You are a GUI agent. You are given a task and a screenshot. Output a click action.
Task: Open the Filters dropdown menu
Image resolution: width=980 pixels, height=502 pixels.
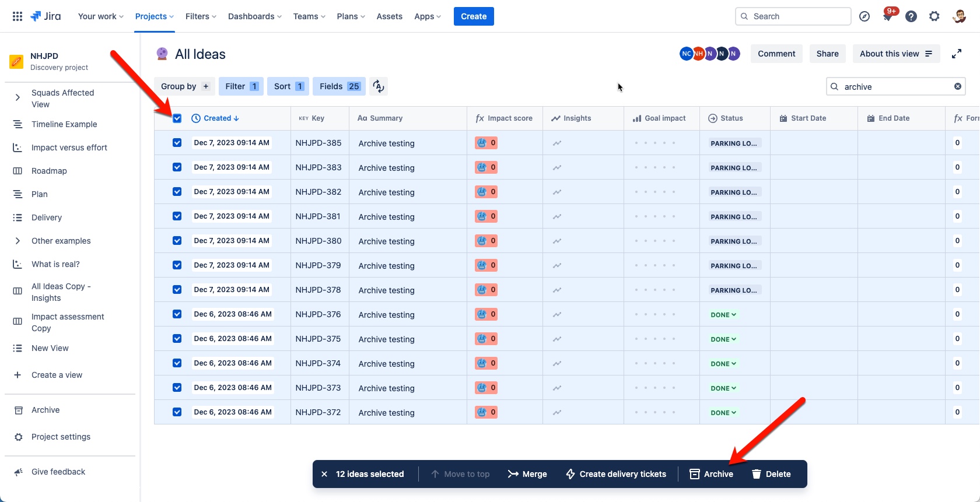pyautogui.click(x=201, y=16)
